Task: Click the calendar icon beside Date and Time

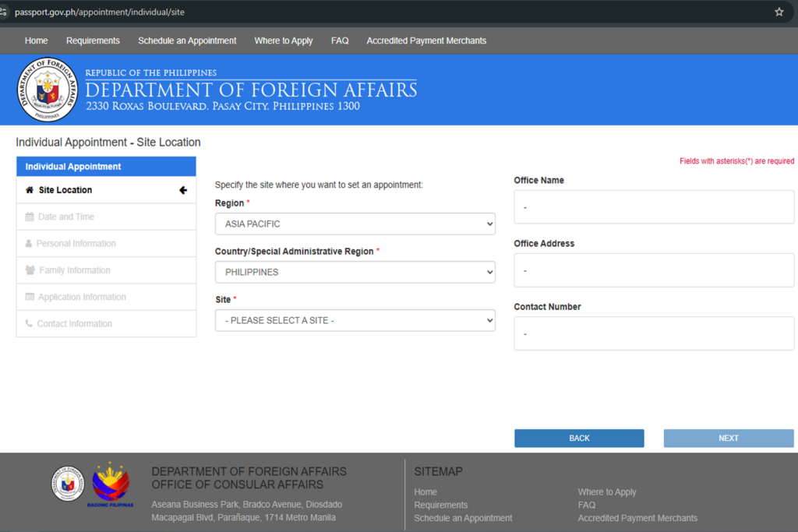Action: [x=30, y=217]
